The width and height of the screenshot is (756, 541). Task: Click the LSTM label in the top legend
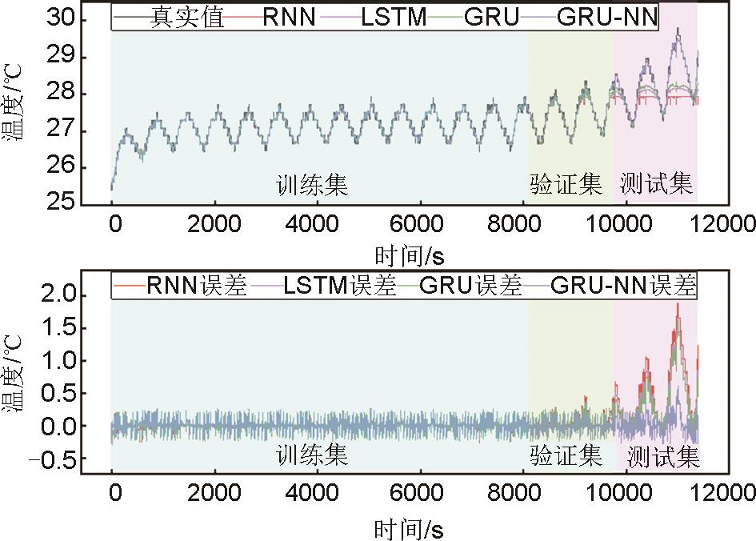[393, 18]
